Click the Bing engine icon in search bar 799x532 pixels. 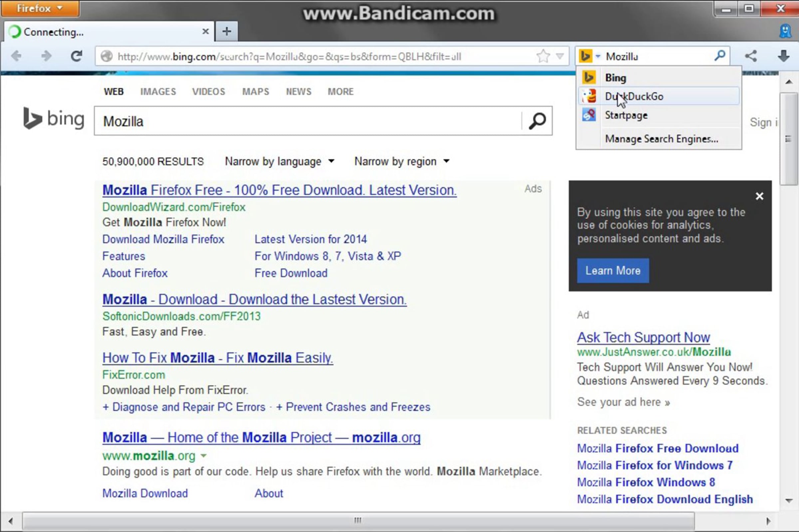pos(586,56)
